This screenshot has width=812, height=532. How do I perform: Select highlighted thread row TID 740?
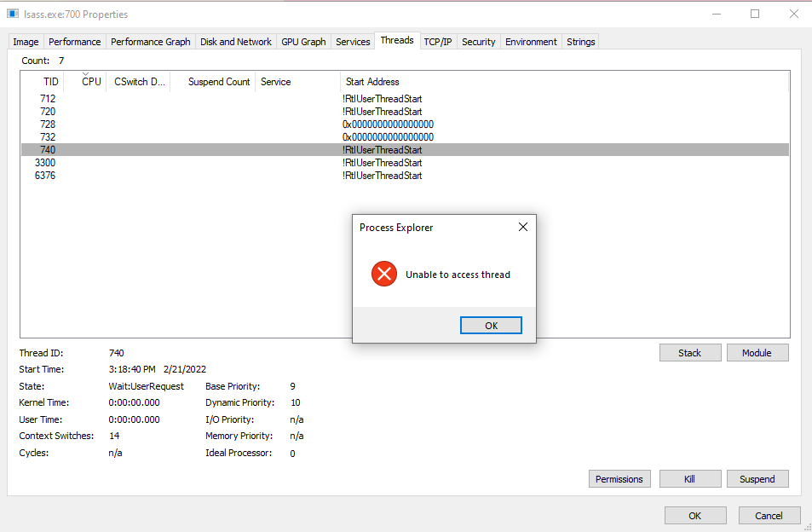pos(405,150)
